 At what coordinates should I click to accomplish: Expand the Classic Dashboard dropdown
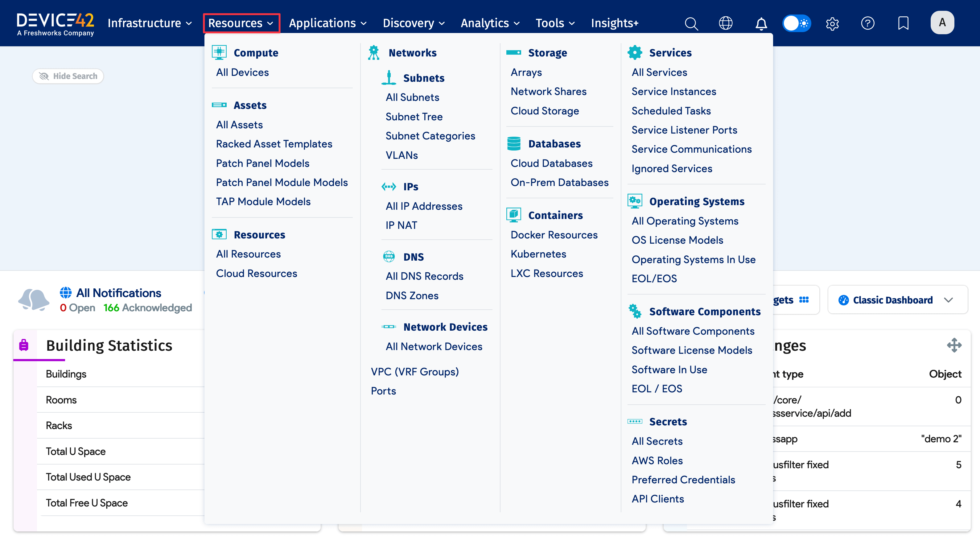point(897,300)
